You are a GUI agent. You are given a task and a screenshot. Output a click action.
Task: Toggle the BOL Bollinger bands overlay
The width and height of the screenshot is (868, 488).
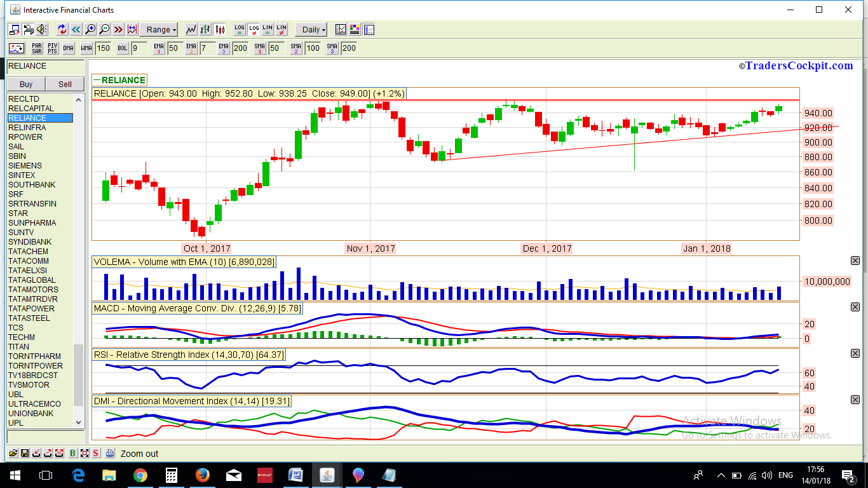123,48
